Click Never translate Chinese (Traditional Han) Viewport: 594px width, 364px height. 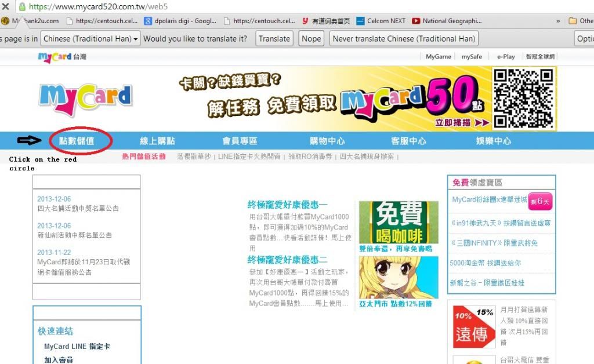point(404,39)
